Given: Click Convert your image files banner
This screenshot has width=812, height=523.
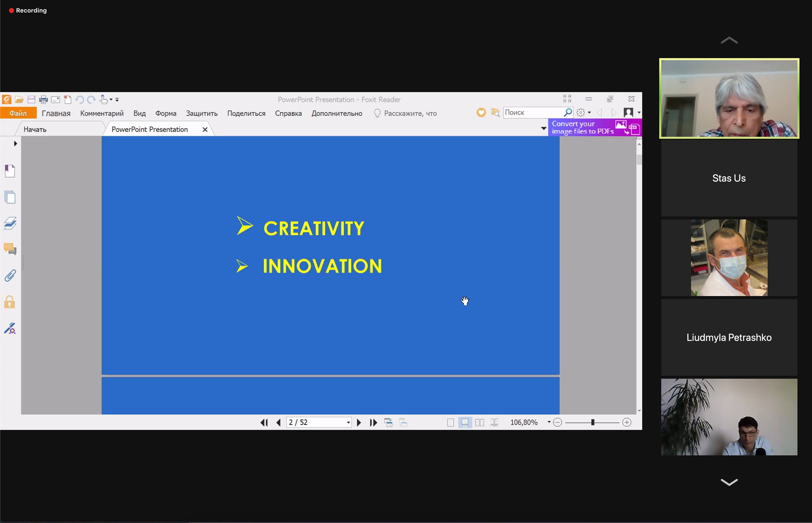Looking at the screenshot, I should 594,128.
